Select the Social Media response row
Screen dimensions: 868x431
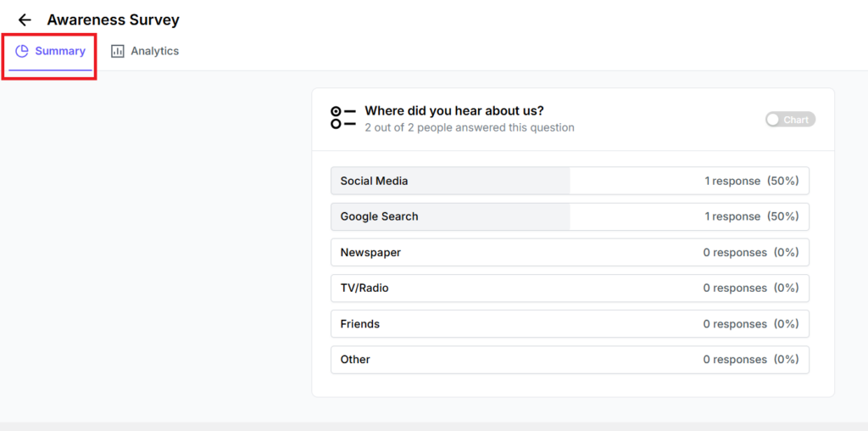tap(570, 181)
